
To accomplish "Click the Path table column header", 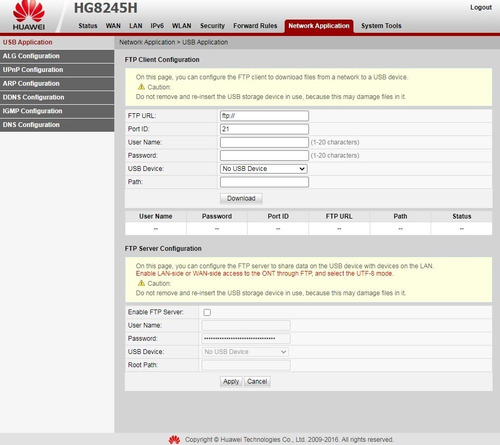I will pyautogui.click(x=400, y=216).
